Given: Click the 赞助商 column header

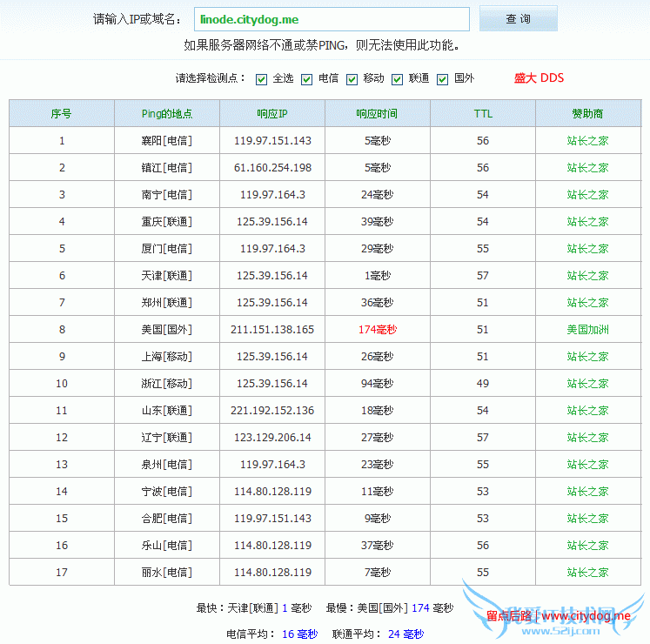Looking at the screenshot, I should pyautogui.click(x=588, y=113).
